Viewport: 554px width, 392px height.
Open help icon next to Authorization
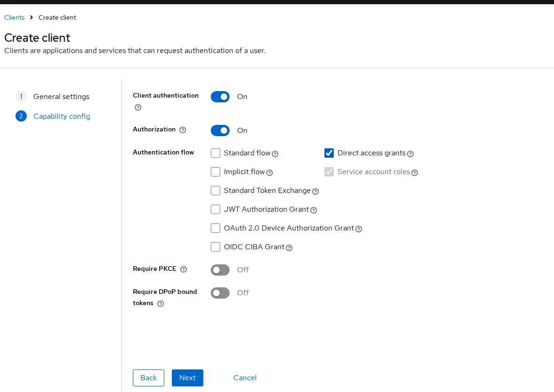coord(183,130)
